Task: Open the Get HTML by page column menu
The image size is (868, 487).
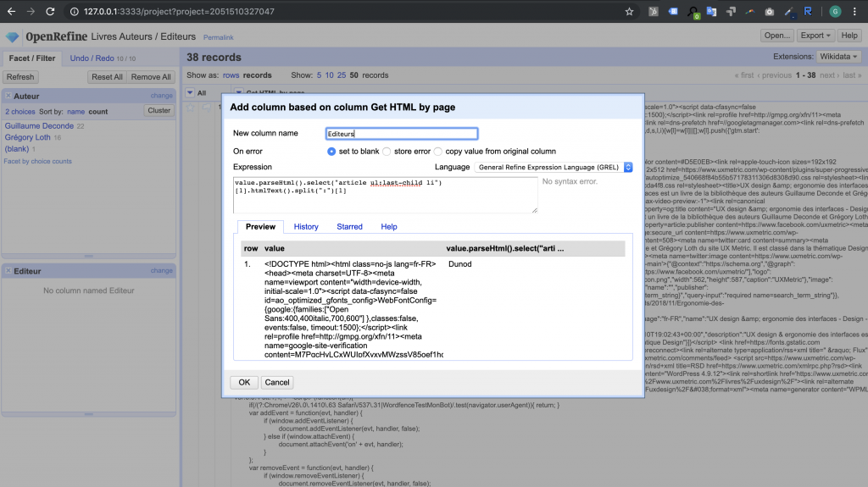Action: pyautogui.click(x=238, y=92)
